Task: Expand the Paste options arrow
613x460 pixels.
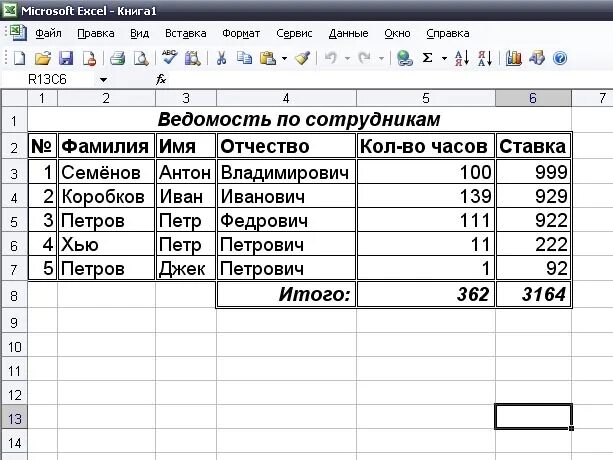Action: pyautogui.click(x=284, y=59)
